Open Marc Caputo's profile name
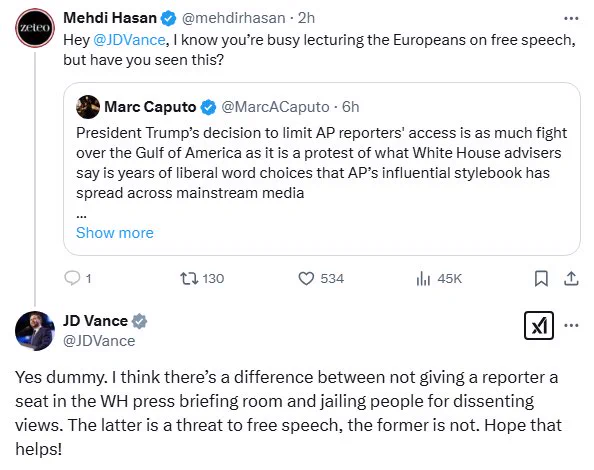The height and width of the screenshot is (470, 594). pos(150,107)
